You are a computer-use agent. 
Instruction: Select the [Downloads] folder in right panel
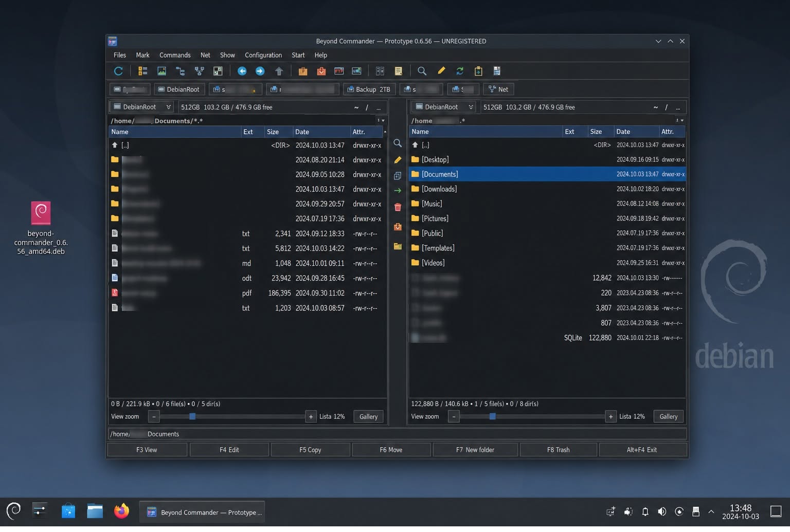tap(547, 189)
